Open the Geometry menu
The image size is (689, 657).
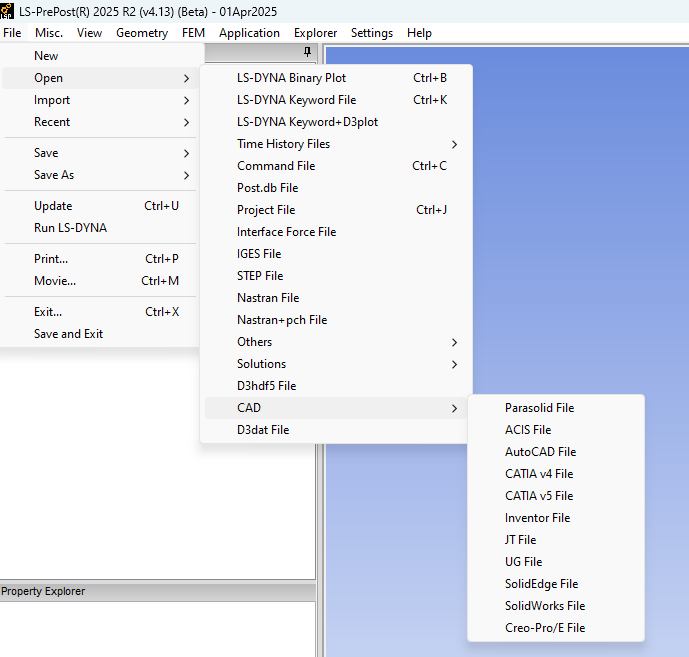(142, 33)
